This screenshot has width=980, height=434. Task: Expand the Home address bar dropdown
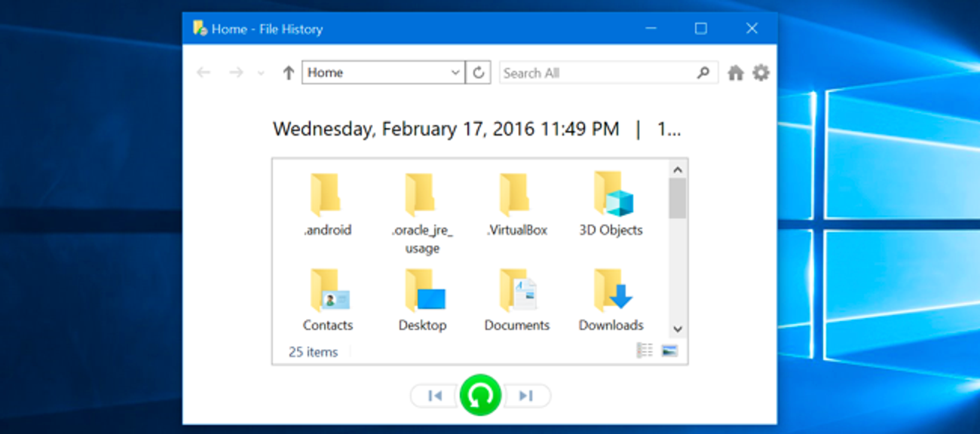(455, 73)
